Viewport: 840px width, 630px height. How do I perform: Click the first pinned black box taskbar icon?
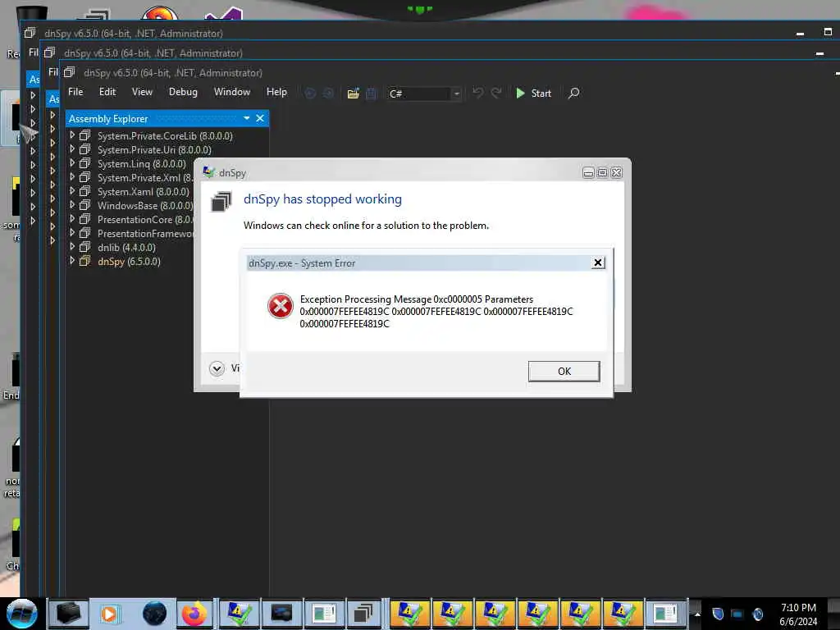(69, 614)
